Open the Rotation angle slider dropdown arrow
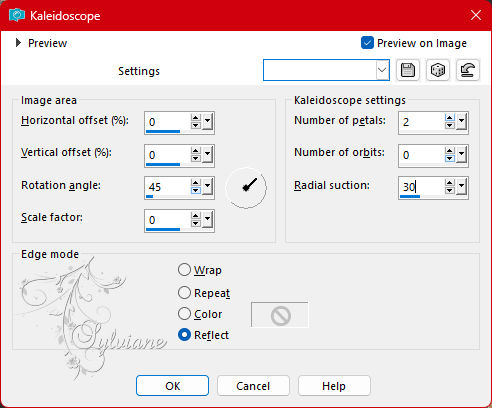Viewport: 492px width, 408px height. pos(207,187)
